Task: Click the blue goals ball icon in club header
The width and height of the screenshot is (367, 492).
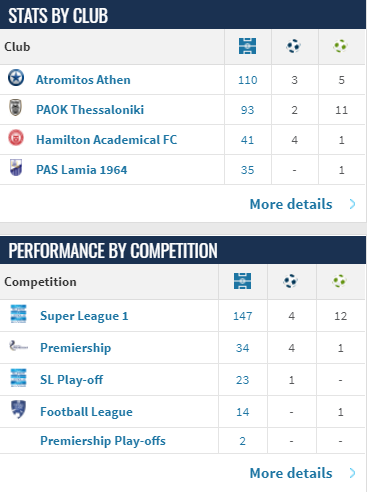Action: point(294,46)
